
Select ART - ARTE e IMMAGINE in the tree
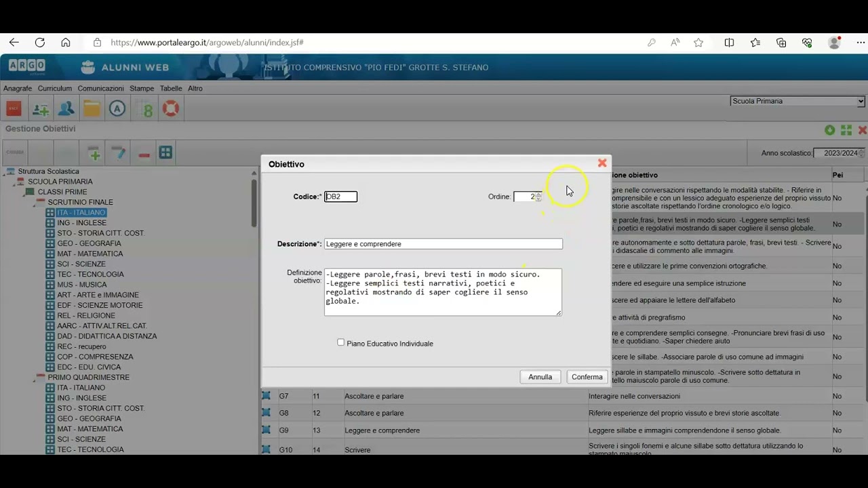98,295
